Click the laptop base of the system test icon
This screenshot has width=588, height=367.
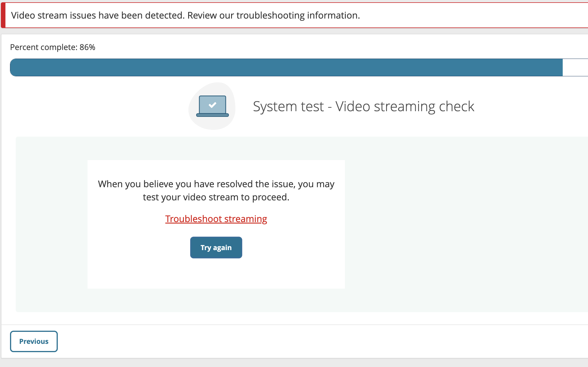(212, 115)
